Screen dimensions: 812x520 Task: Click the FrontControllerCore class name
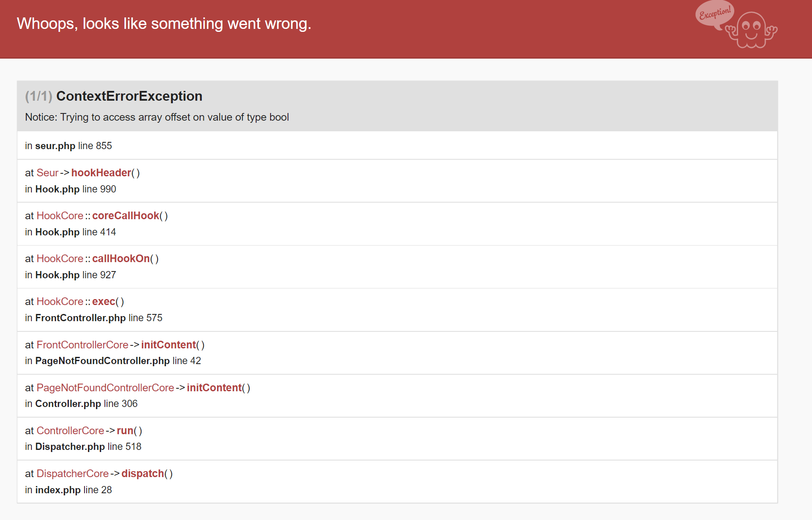pos(82,345)
